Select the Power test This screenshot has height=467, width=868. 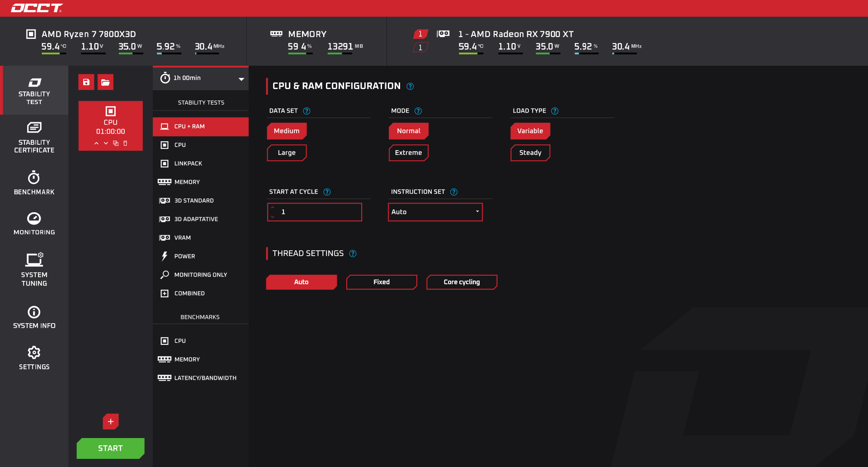(x=201, y=257)
